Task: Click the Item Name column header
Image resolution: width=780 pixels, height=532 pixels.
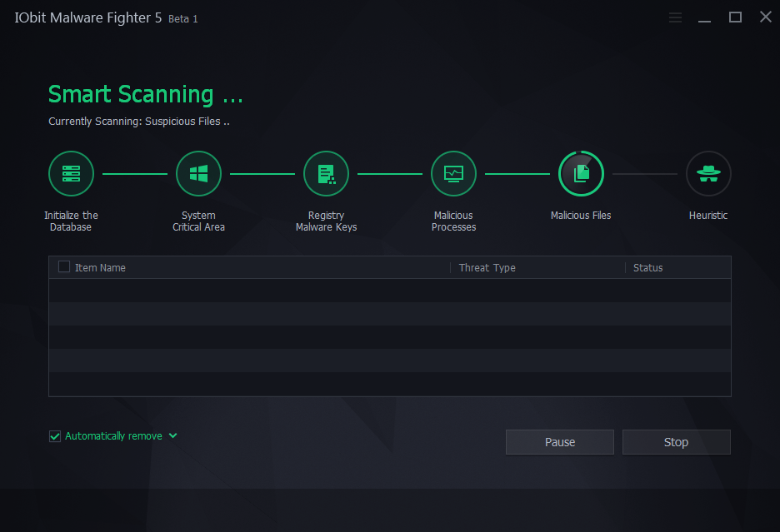Action: click(100, 267)
